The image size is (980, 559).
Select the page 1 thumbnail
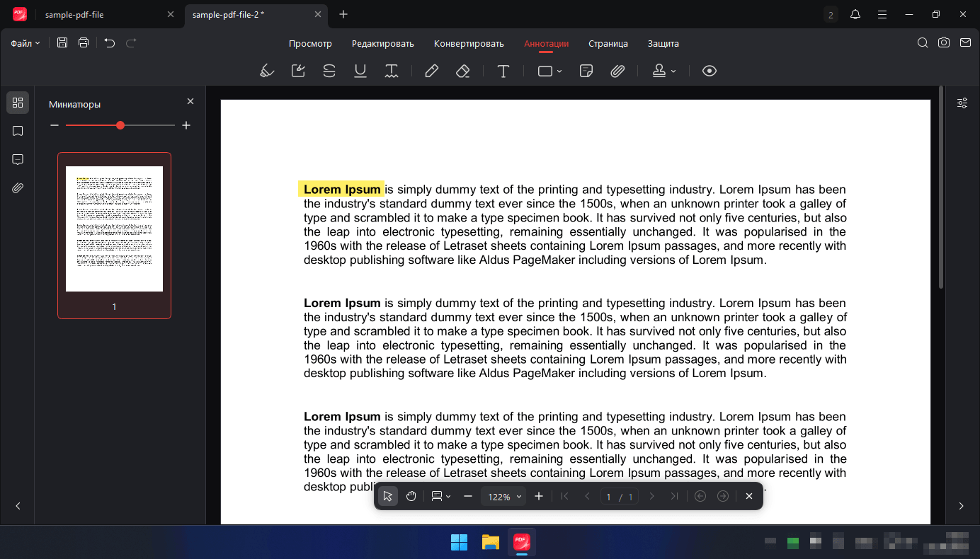[114, 235]
